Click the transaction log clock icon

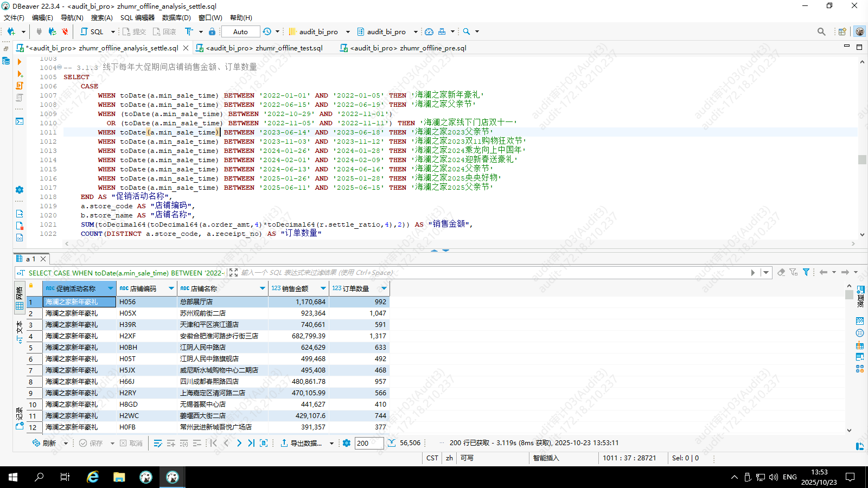pyautogui.click(x=267, y=31)
